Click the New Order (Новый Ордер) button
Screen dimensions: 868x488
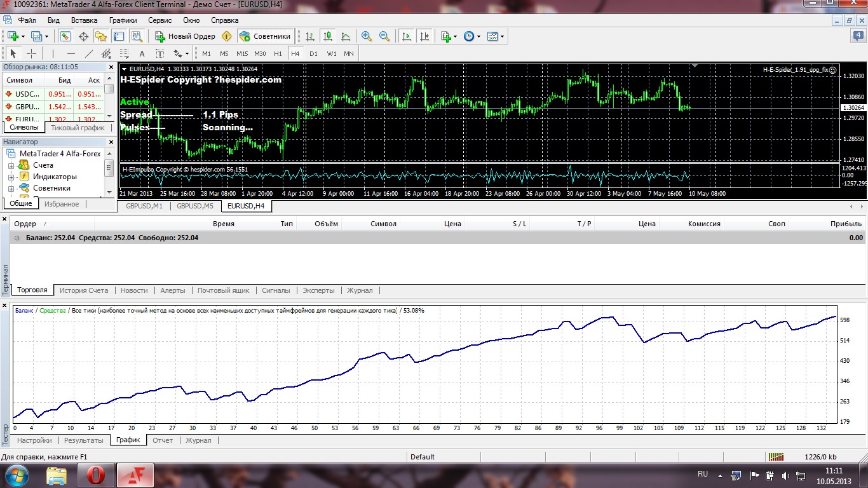(185, 36)
